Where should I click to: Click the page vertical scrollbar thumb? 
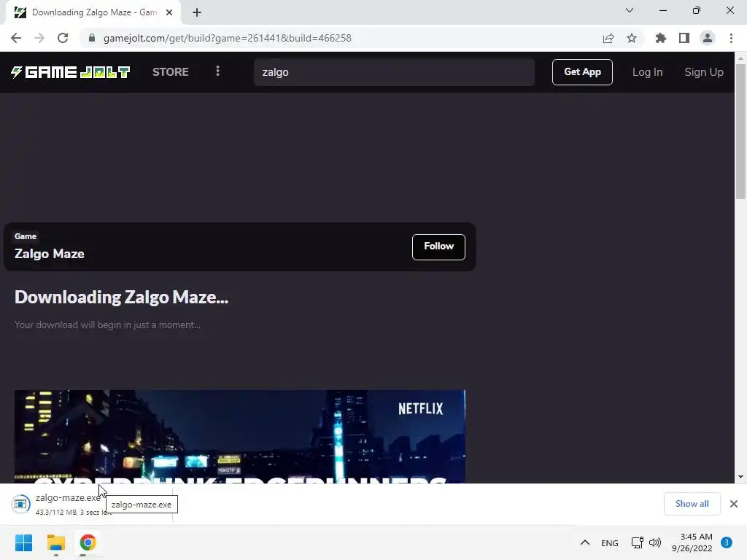[740, 131]
